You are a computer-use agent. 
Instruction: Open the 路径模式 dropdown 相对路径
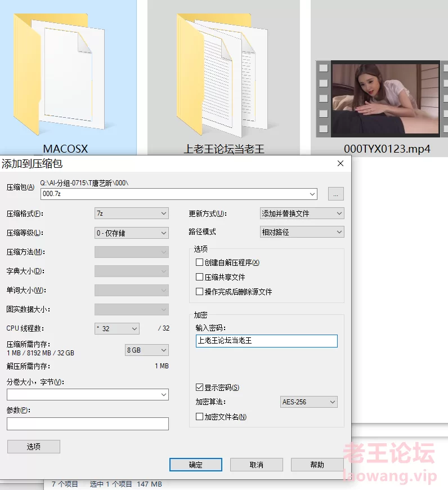302,232
